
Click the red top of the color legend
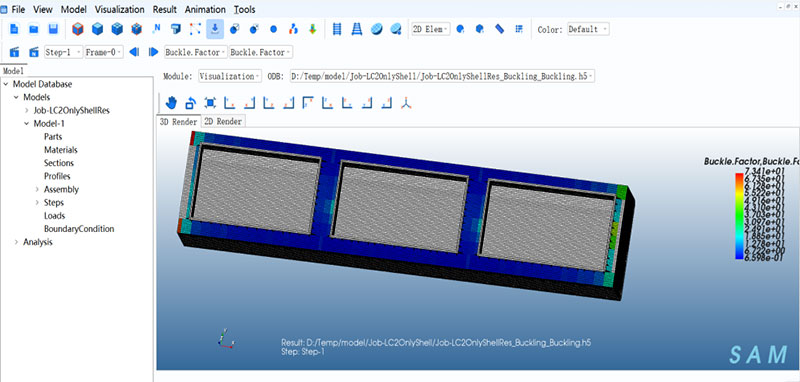(x=739, y=177)
